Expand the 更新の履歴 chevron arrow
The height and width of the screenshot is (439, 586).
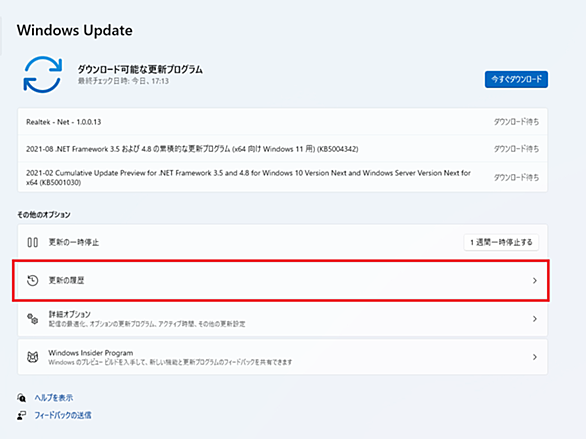coord(534,280)
